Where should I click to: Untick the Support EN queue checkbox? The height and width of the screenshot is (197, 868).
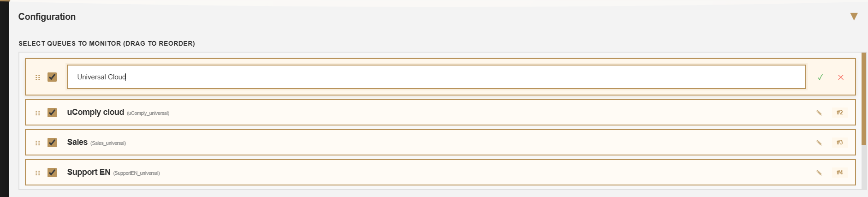[52, 173]
